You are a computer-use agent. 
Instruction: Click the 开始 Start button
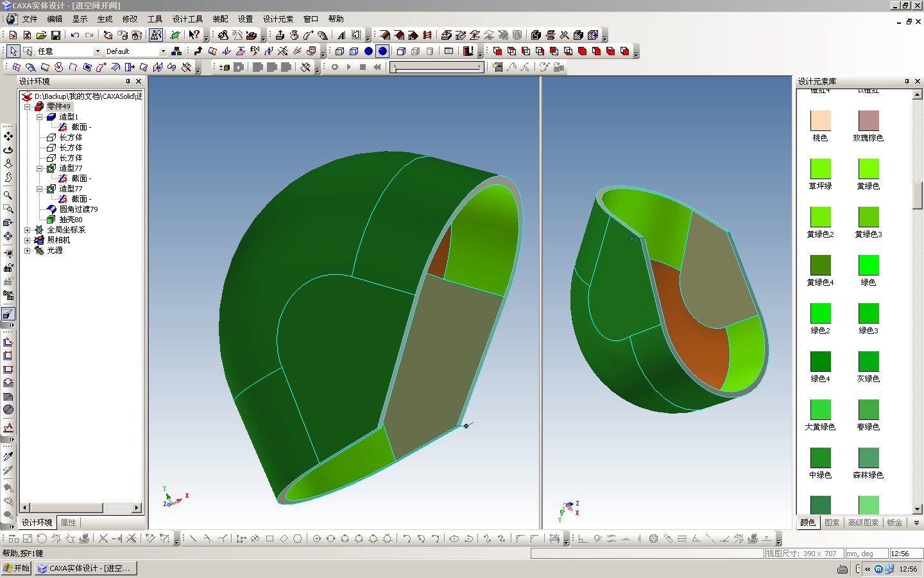coord(17,568)
